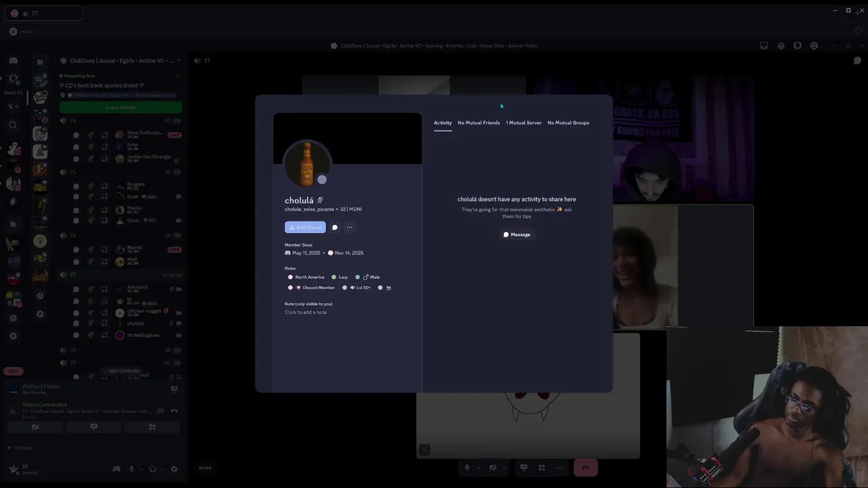This screenshot has width=868, height=488.
Task: Click the MyDockFinder stream screen icon
Action: (174, 389)
